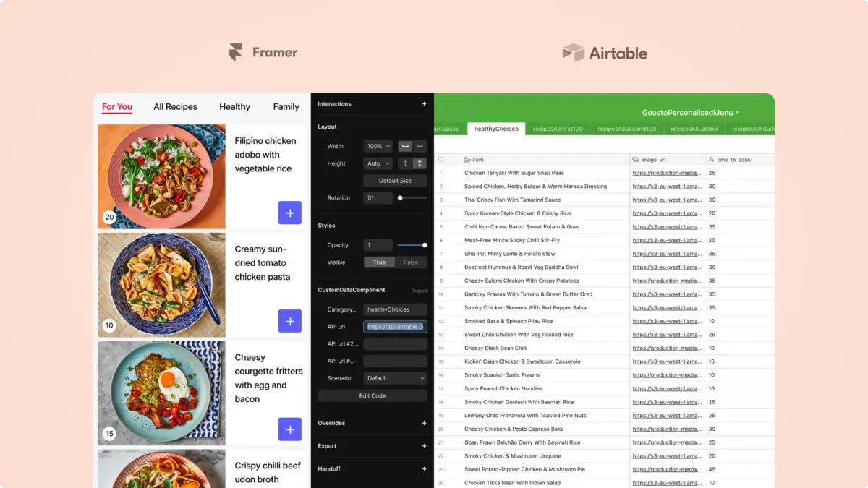This screenshot has width=868, height=488.
Task: Adjust the Rotation slider handle
Action: (x=400, y=198)
